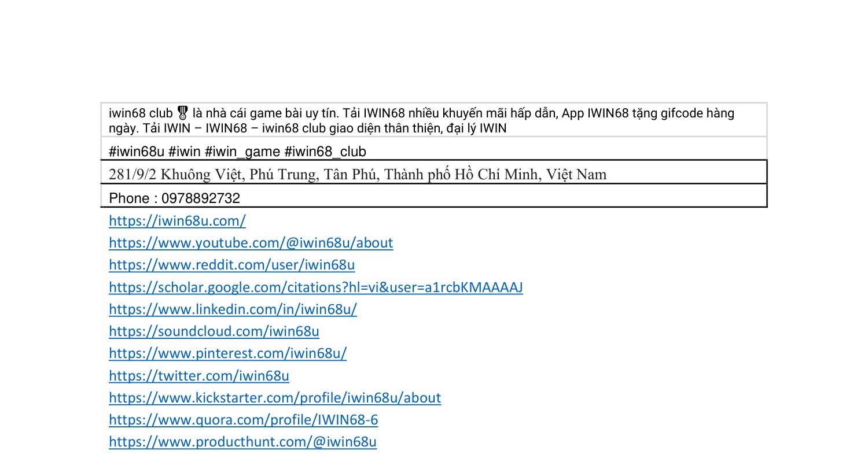868x454 pixels.
Task: Open the LinkedIn profile link for iwin68u
Action: click(233, 309)
